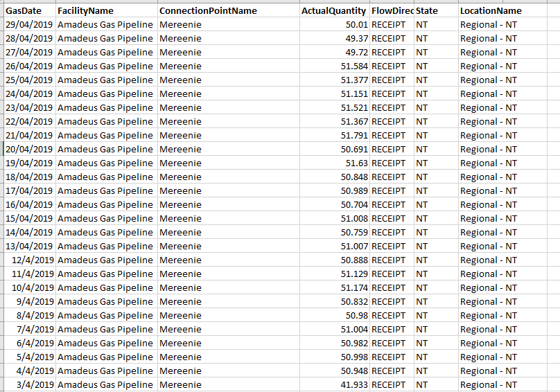Select the date cell 13/04/2019
Image resolution: width=560 pixels, height=392 pixels.
pyautogui.click(x=30, y=247)
